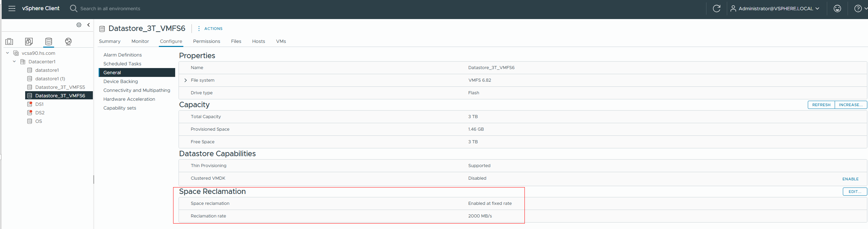Viewport: 868px width, 229px height.
Task: Click the Actions three-dot icon
Action: 199,29
